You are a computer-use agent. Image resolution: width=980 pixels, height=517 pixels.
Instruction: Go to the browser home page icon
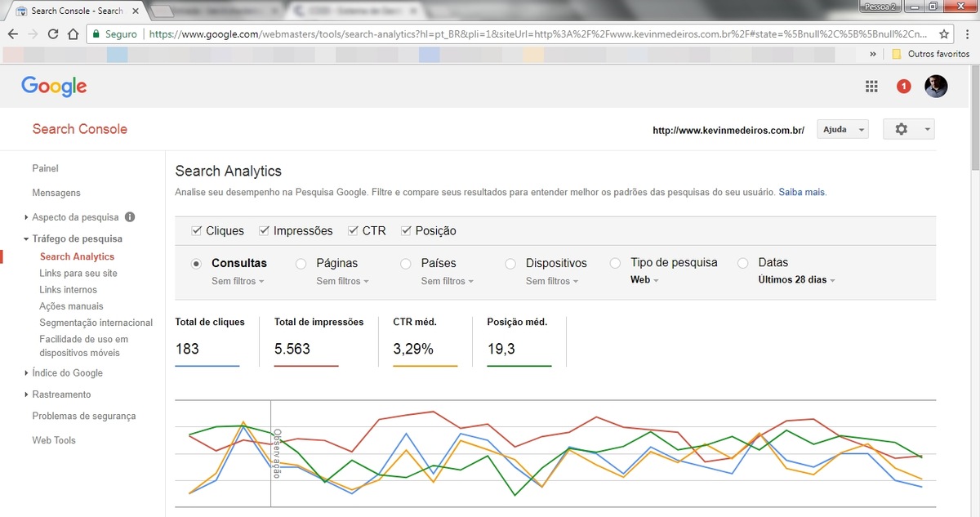[x=73, y=34]
